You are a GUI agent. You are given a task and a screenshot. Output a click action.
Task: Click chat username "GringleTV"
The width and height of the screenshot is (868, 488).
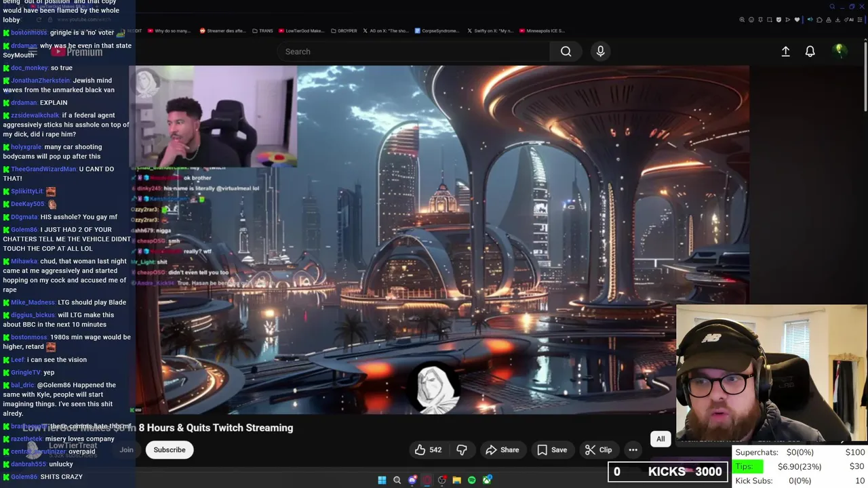coord(26,372)
